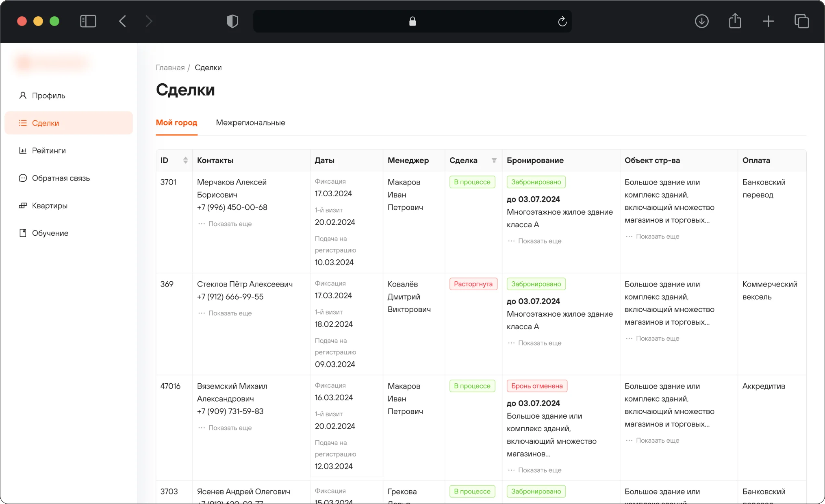This screenshot has width=825, height=504.
Task: Open Обратная связь via its chat bubble icon
Action: [23, 178]
